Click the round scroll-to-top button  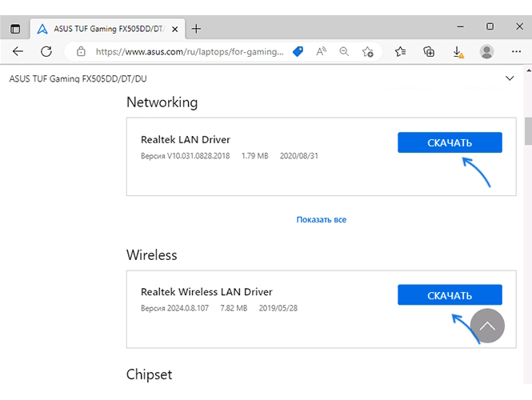487,326
